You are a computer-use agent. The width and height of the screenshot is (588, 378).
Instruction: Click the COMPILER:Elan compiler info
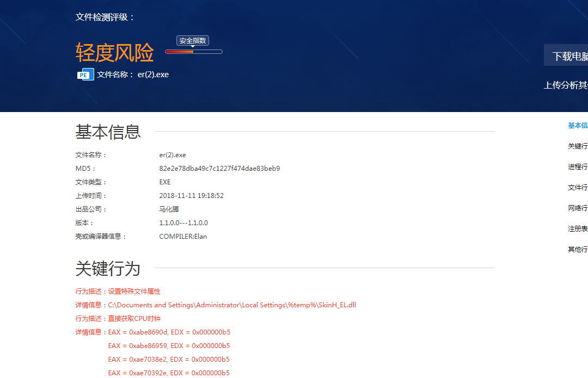coord(183,237)
